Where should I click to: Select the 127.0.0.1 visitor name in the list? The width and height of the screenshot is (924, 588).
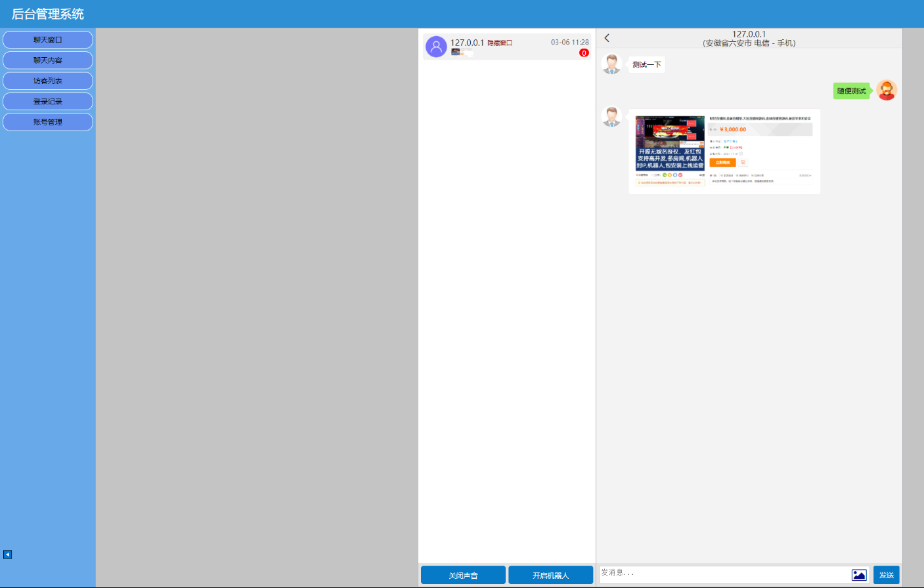pyautogui.click(x=467, y=43)
